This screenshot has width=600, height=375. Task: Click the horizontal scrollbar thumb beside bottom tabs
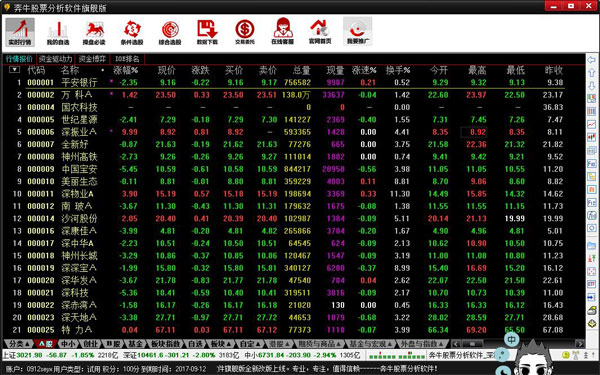(472, 344)
